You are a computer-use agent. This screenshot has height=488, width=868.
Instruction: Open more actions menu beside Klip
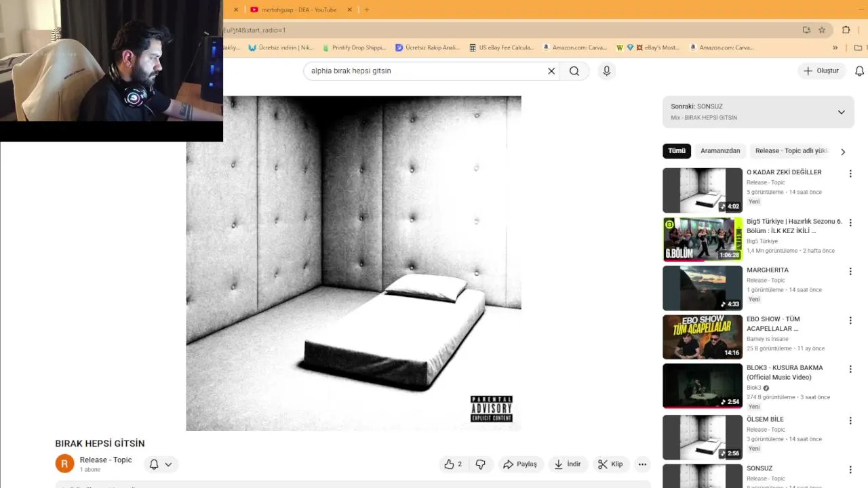click(642, 464)
